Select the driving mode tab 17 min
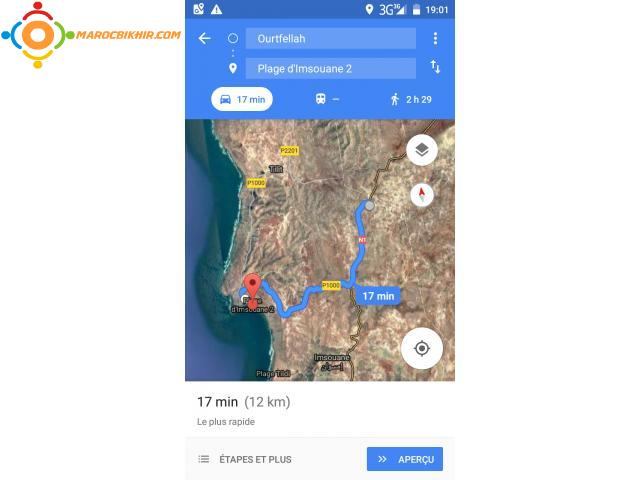Viewport: 640px width, 480px height. point(242,99)
